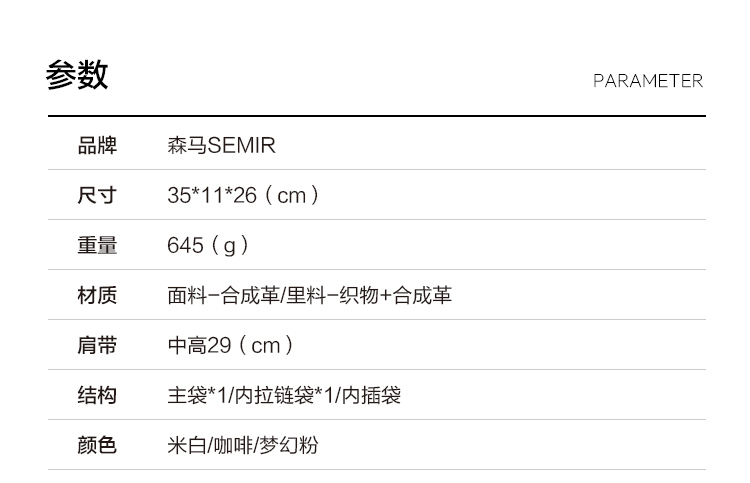Click the 内拉链袋*1 structure text
This screenshot has height=483, width=750.
tap(283, 396)
